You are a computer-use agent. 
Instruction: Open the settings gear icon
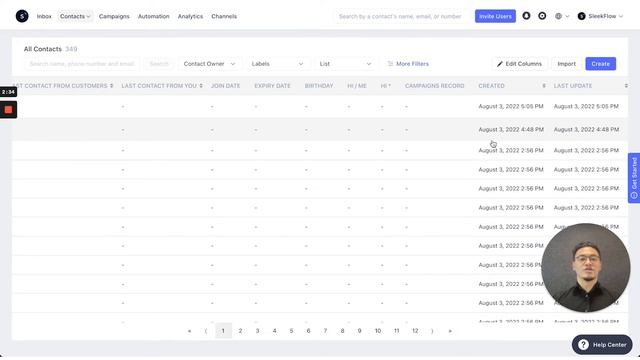click(x=542, y=16)
